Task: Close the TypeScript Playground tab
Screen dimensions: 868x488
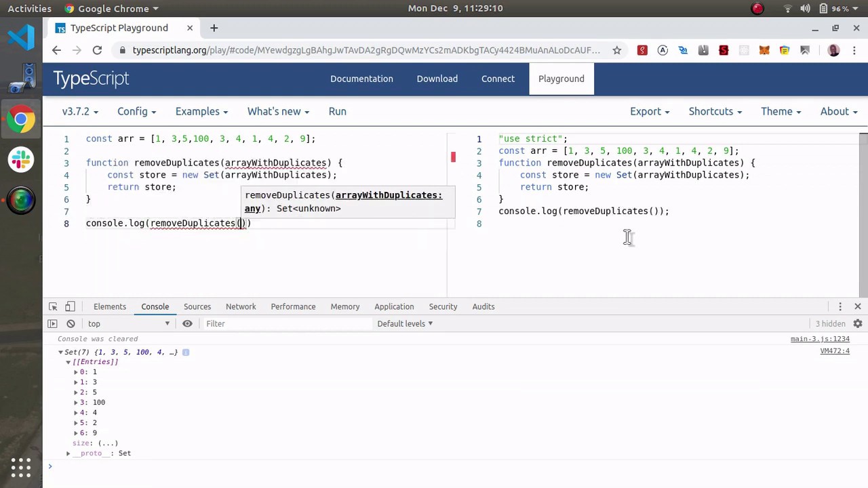Action: (190, 28)
